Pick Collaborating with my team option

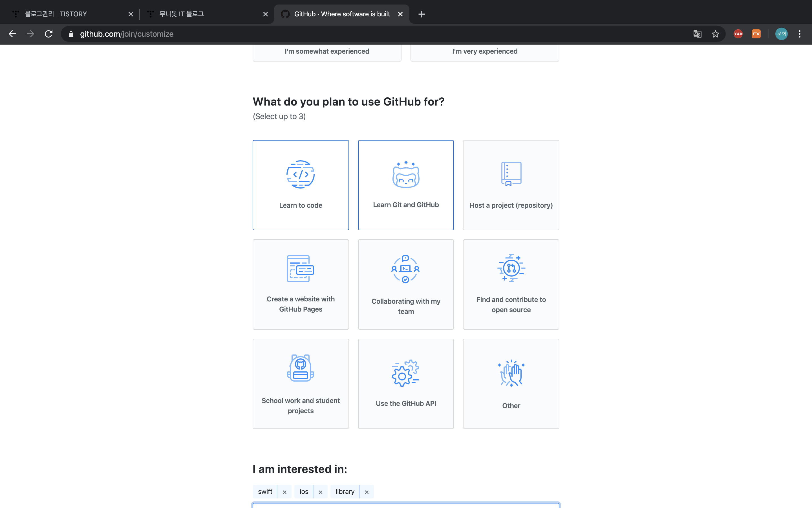[406, 284]
